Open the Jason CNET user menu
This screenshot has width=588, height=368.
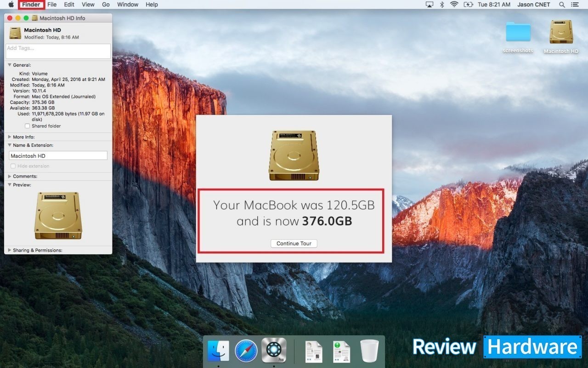pyautogui.click(x=534, y=5)
